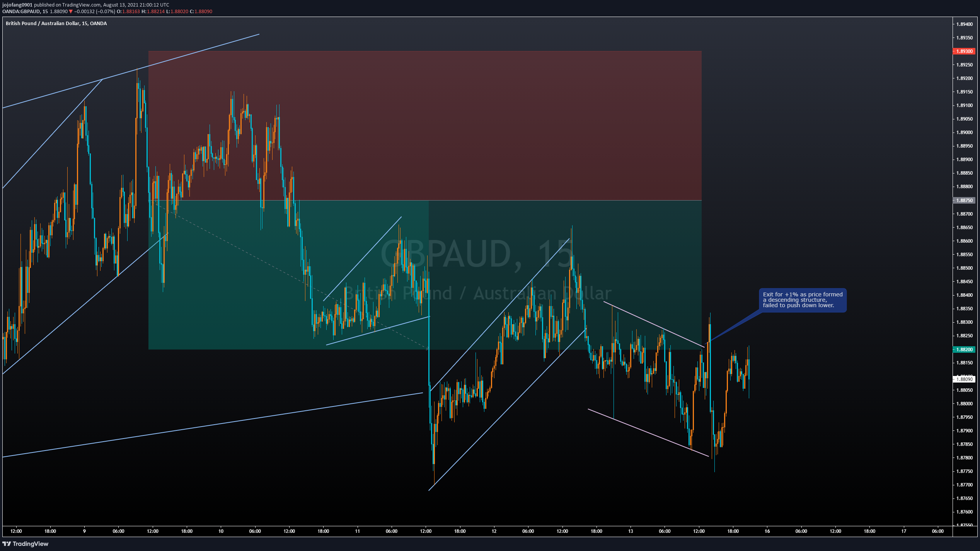
Task: Select the red stop-loss zone of short position
Action: [x=425, y=126]
